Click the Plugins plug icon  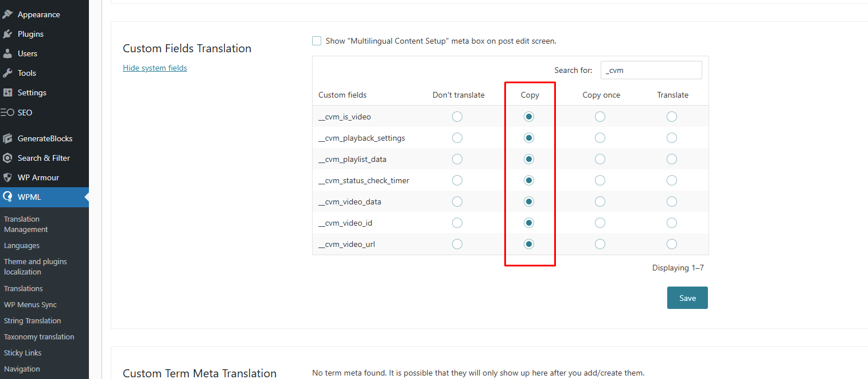click(7, 34)
